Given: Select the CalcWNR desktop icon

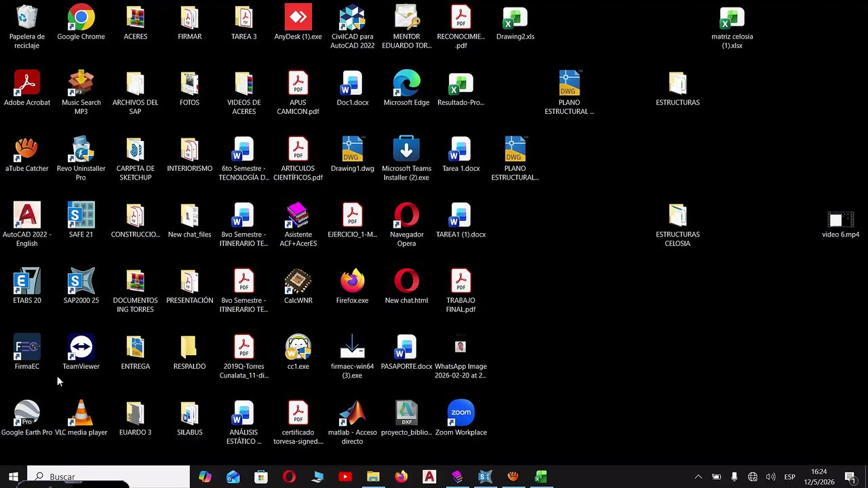Looking at the screenshot, I should [298, 287].
